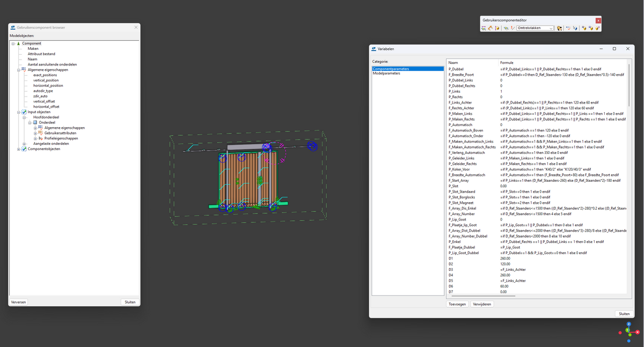Screen dimensions: 644x347
Task: Click the last yellow component icon with x
Action: (x=597, y=28)
